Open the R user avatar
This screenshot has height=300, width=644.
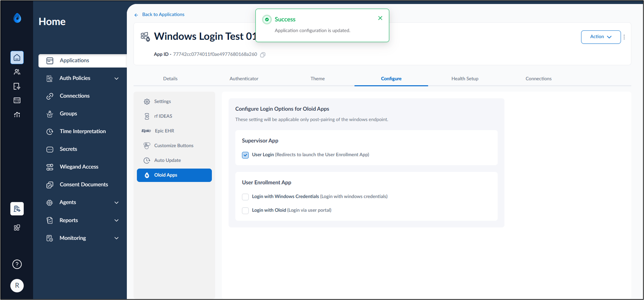pyautogui.click(x=17, y=285)
